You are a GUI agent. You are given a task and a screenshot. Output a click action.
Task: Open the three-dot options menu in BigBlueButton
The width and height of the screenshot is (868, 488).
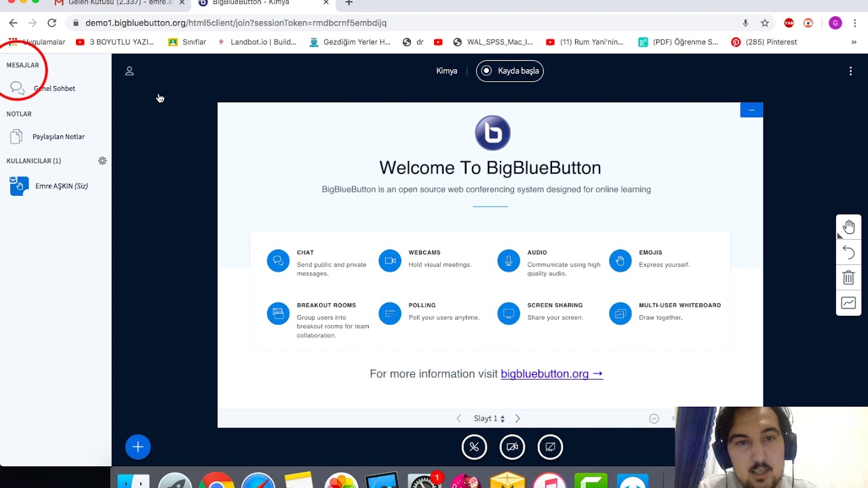pyautogui.click(x=850, y=71)
